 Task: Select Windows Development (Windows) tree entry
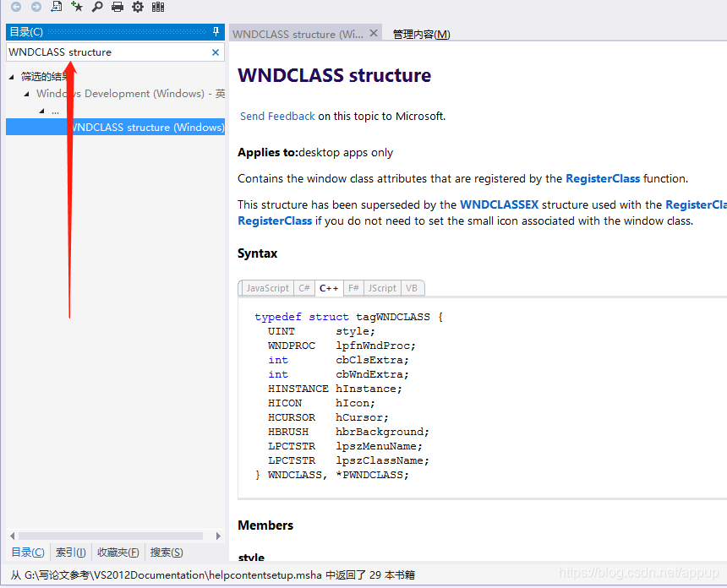131,94
